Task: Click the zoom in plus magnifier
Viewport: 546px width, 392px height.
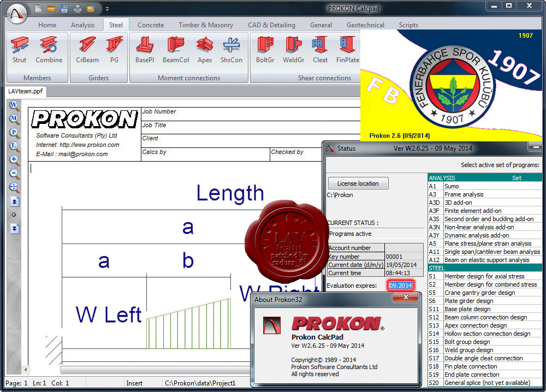Action: click(14, 160)
